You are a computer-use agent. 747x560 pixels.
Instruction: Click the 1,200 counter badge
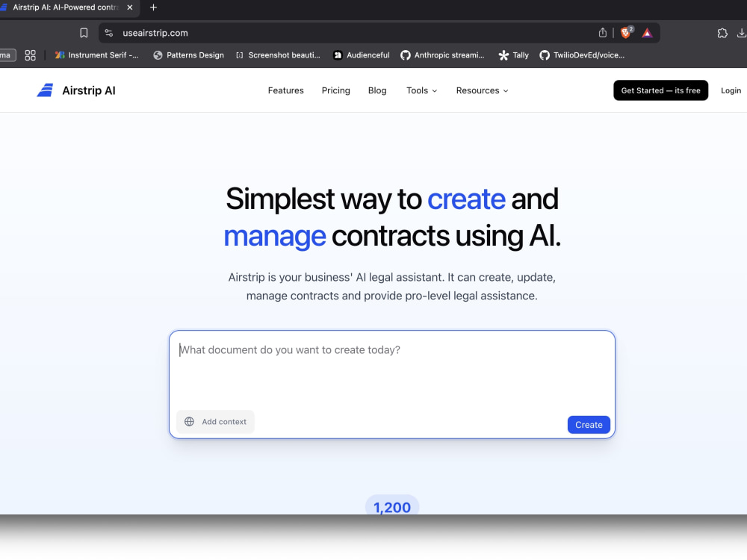pos(392,505)
